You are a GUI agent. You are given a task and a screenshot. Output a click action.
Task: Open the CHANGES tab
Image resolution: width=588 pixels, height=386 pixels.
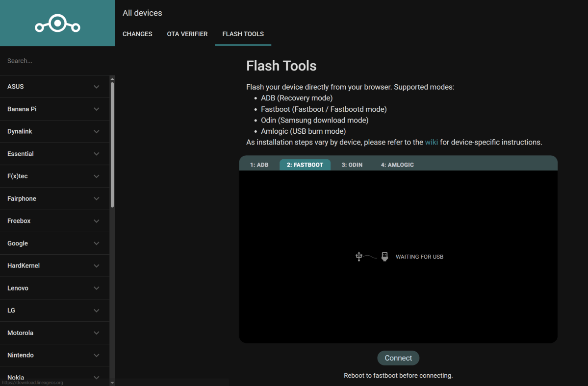point(137,34)
